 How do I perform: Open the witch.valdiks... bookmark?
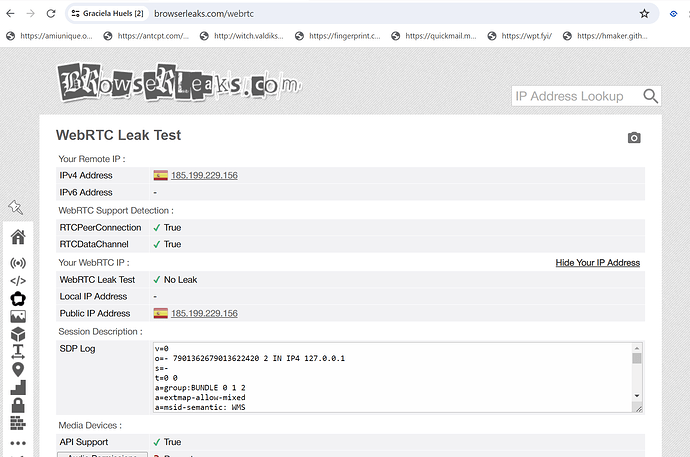(242, 36)
